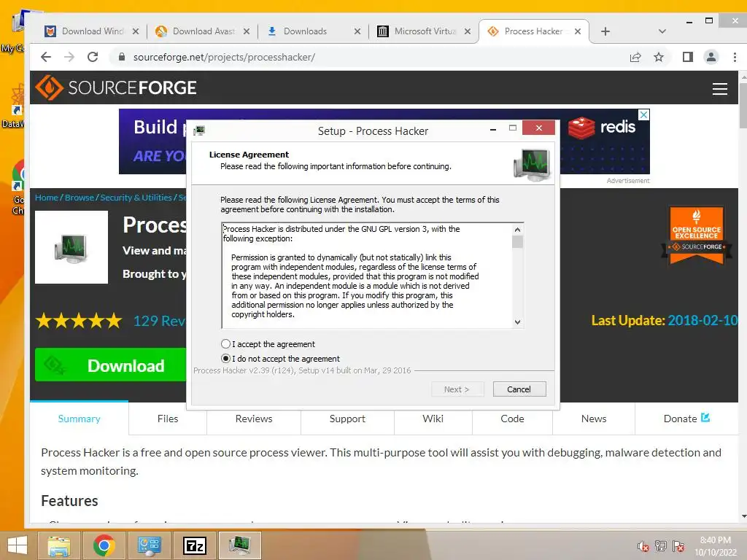Click the Last Update date 2018-02-10
Viewport: 747px width, 560px height.
(703, 321)
